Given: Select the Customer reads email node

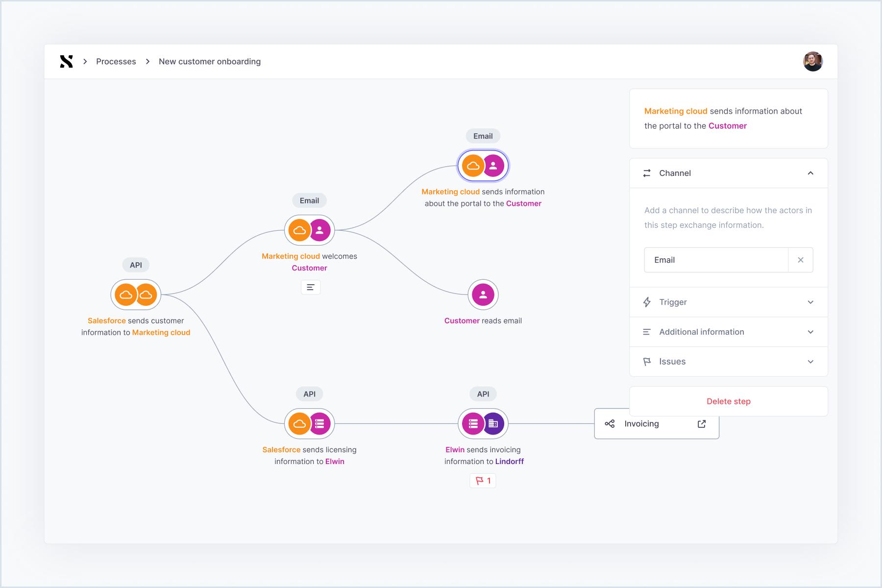Looking at the screenshot, I should (483, 294).
